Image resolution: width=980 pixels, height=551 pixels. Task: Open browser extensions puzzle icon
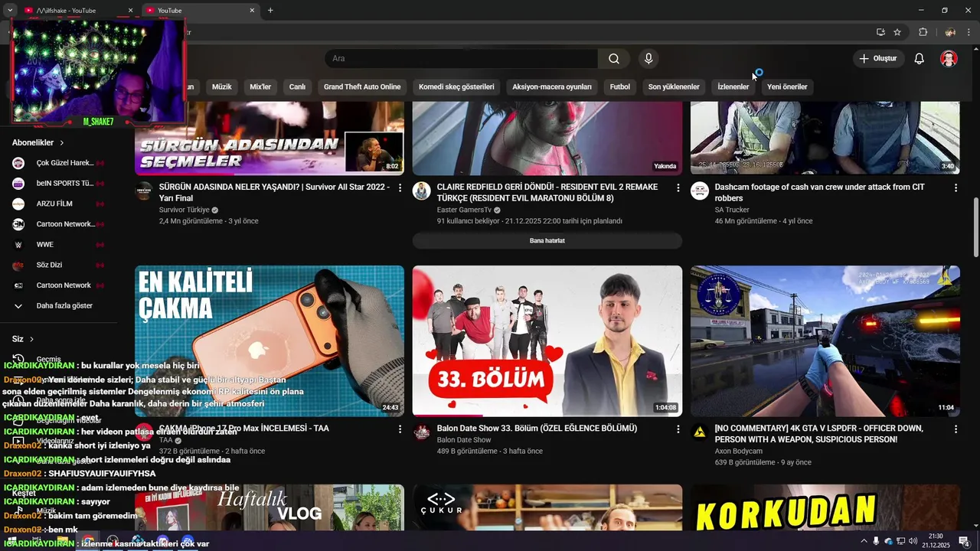(x=923, y=32)
